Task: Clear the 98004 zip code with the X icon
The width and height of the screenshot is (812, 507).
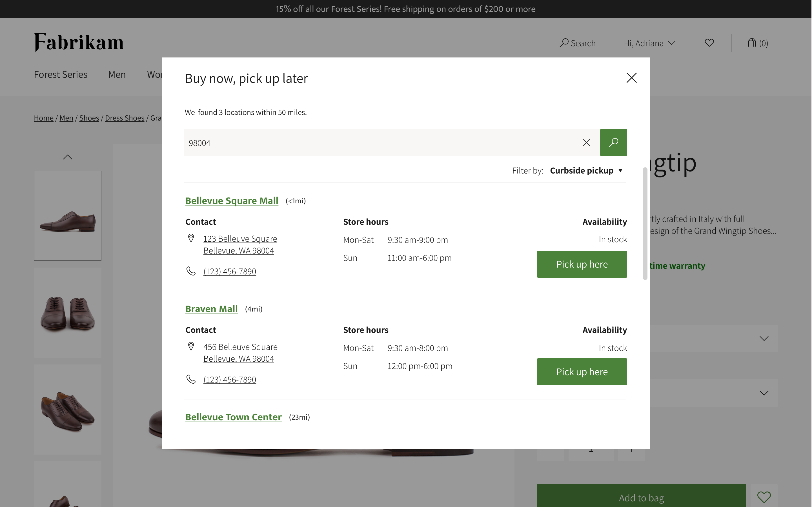Action: click(586, 143)
